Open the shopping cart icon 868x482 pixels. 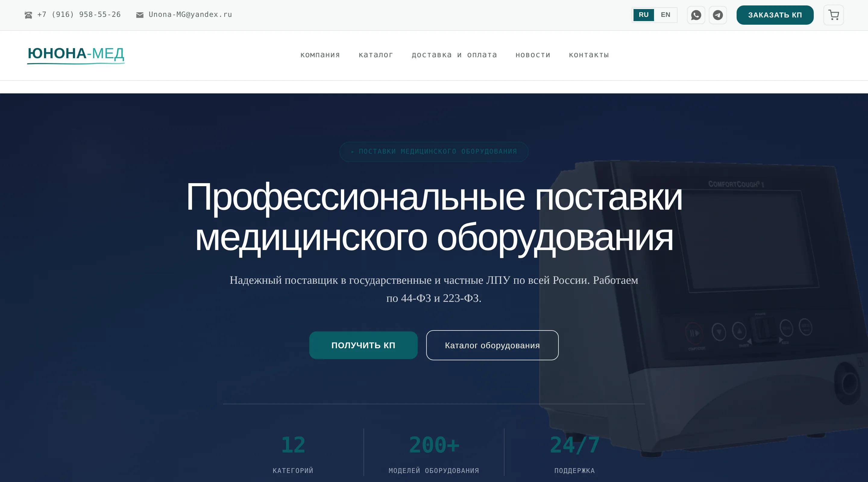coord(834,15)
